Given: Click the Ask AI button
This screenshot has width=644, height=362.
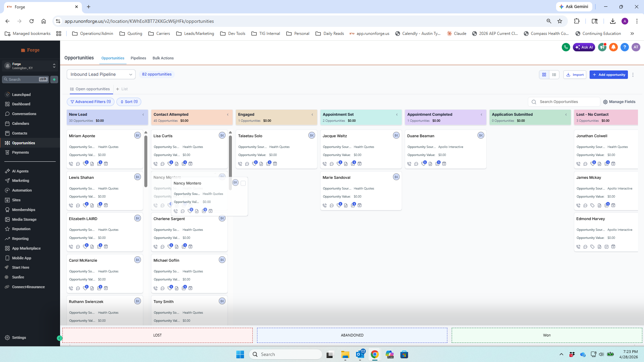Looking at the screenshot, I should pyautogui.click(x=584, y=47).
